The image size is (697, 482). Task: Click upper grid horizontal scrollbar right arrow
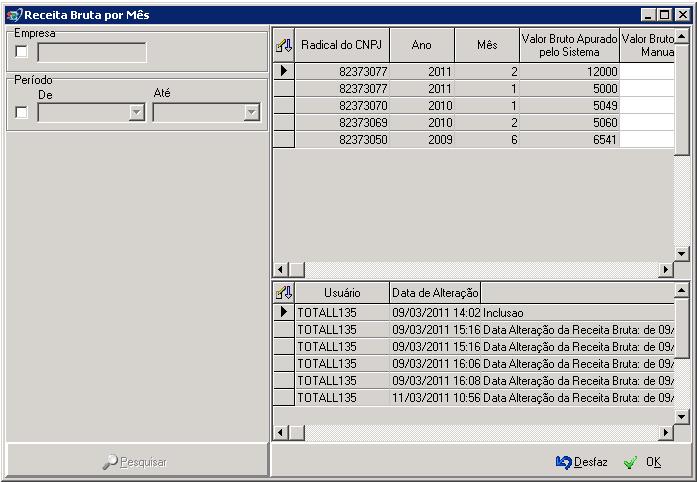click(666, 269)
